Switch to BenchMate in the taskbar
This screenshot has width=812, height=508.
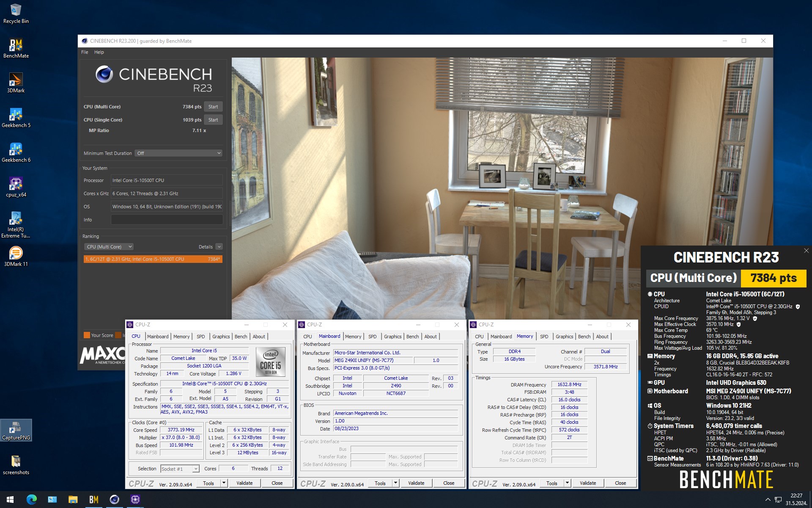click(93, 500)
